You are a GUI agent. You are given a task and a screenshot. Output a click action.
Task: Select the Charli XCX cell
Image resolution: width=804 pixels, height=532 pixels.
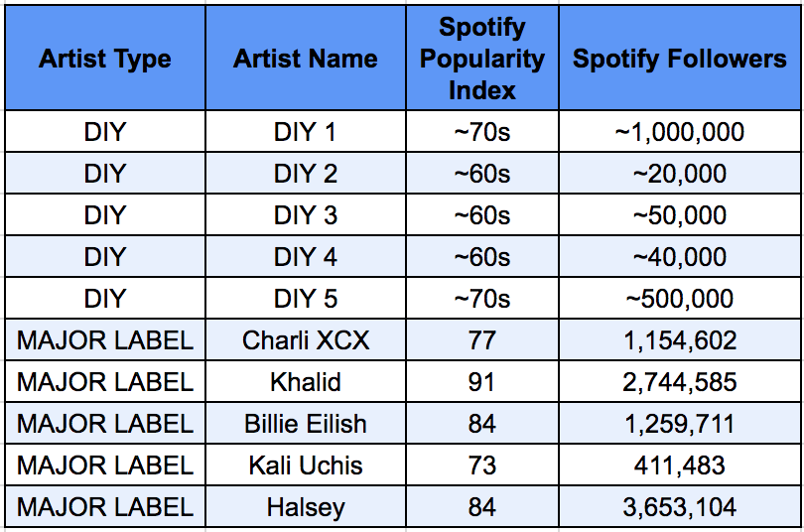(306, 340)
